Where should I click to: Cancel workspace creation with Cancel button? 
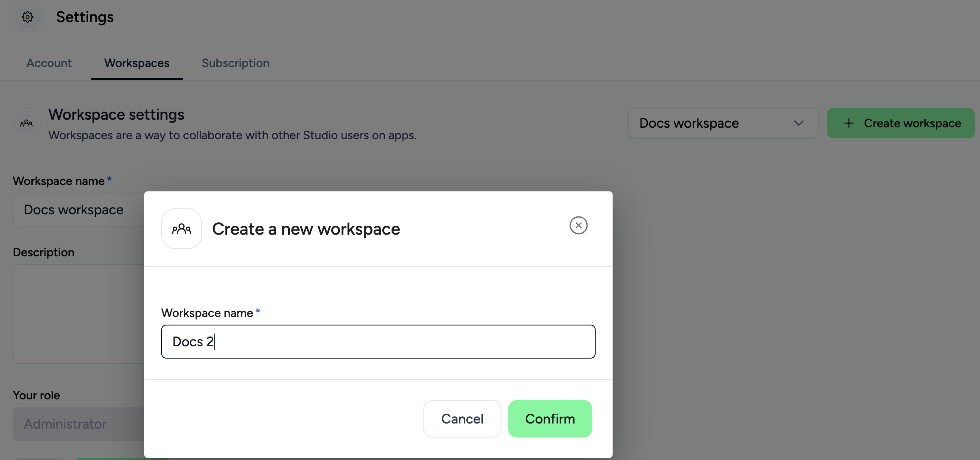click(x=462, y=419)
